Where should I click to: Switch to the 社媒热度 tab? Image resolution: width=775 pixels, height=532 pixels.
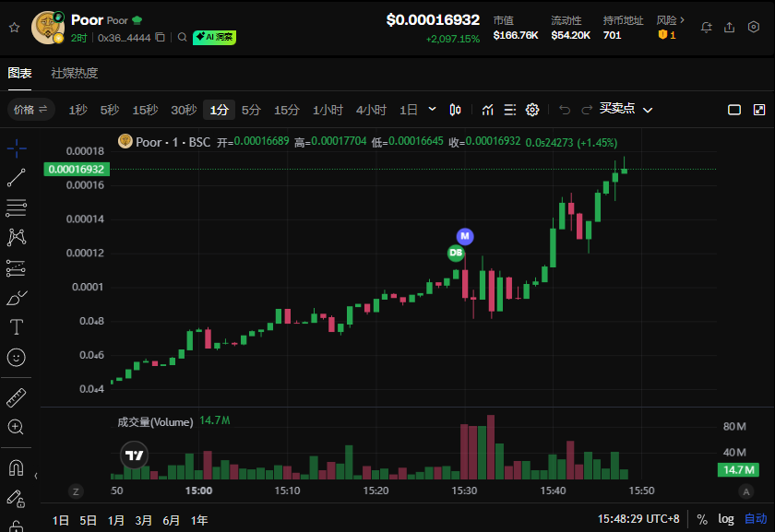(x=75, y=73)
